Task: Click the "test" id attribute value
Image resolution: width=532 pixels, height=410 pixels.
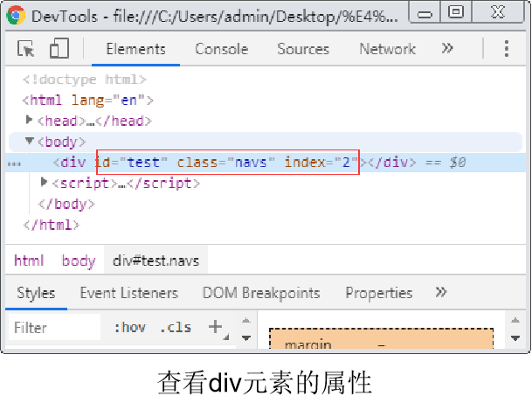Action: 143,163
